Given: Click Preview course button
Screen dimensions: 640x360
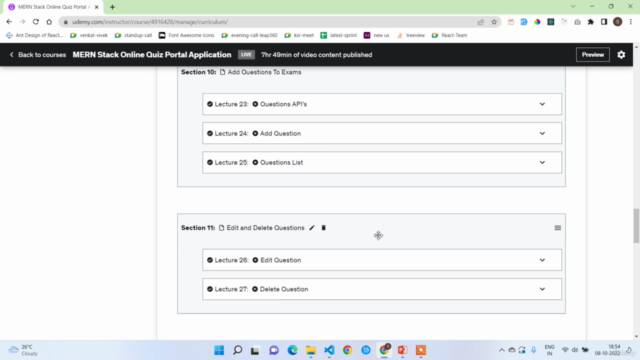Looking at the screenshot, I should coord(593,55).
